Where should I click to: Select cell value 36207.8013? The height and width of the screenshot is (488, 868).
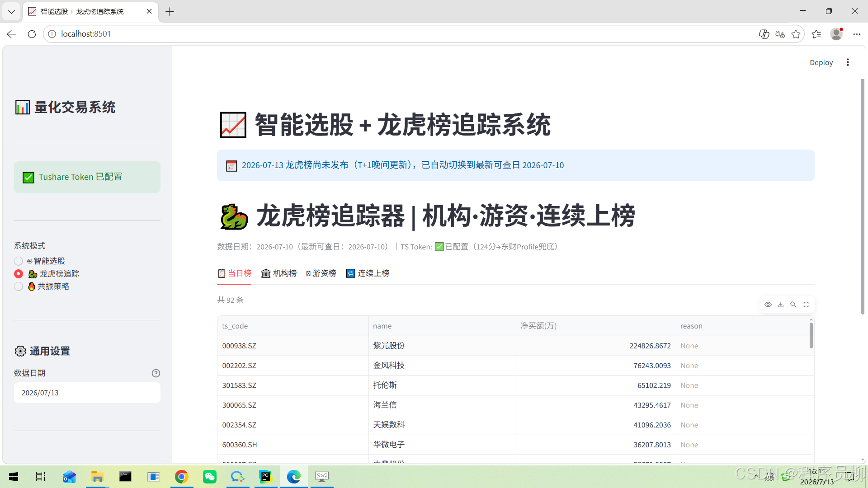point(596,445)
